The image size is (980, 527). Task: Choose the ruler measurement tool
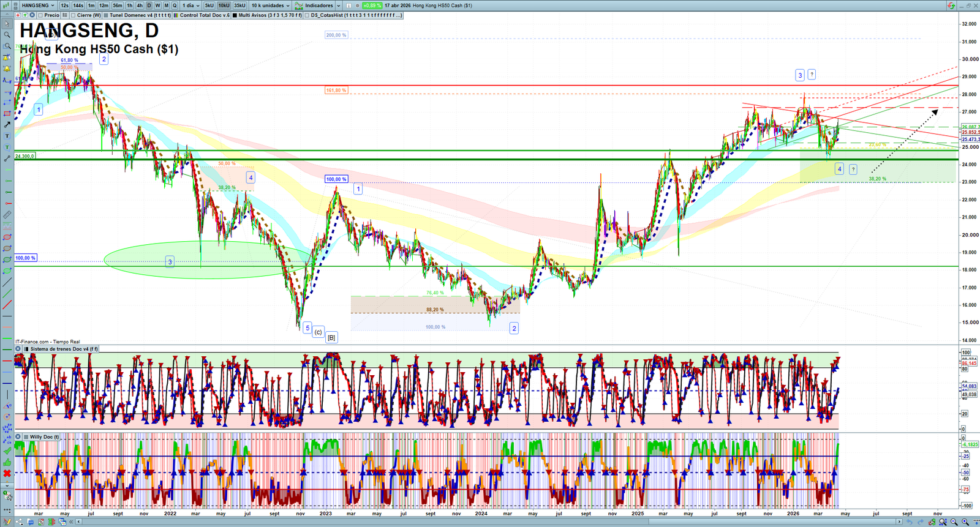tap(7, 215)
